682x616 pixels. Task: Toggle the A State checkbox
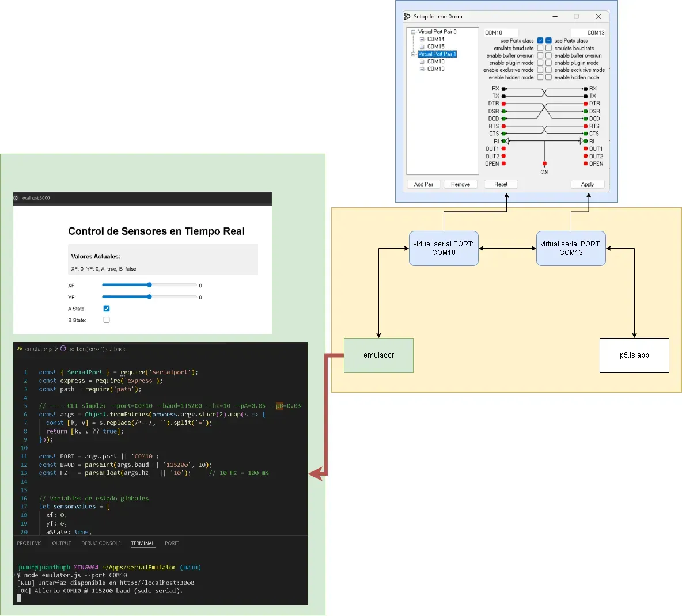tap(107, 309)
